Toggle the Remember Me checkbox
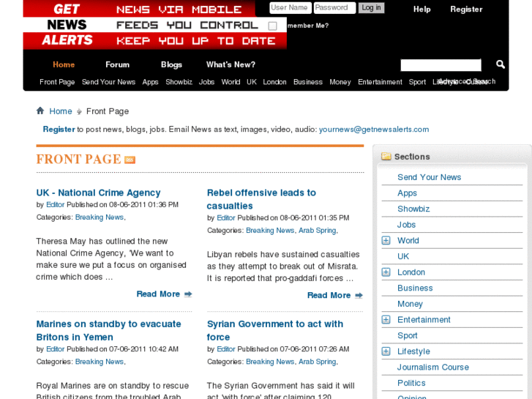Image resolution: width=532 pixels, height=399 pixels. 272,26
